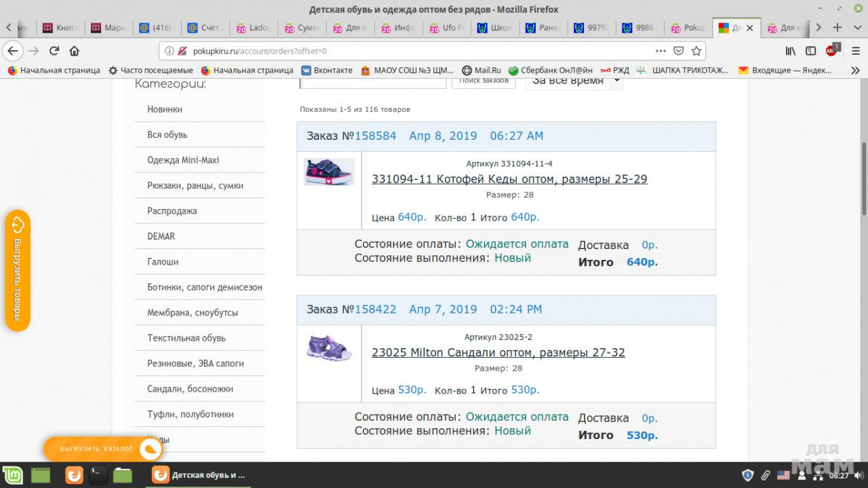Click the Milton sandal product thumbnail
Image resolution: width=868 pixels, height=488 pixels.
[x=329, y=348]
